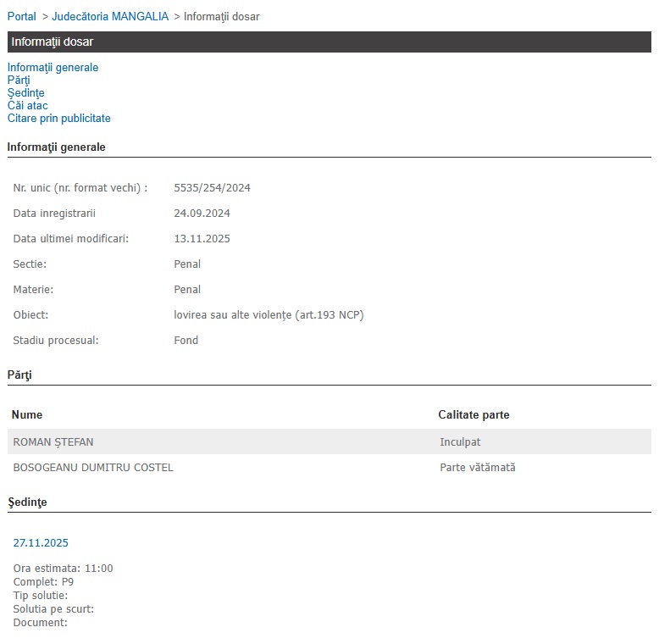Jump to Informații generale via top navigation link
This screenshot has height=644, width=659.
tap(53, 67)
